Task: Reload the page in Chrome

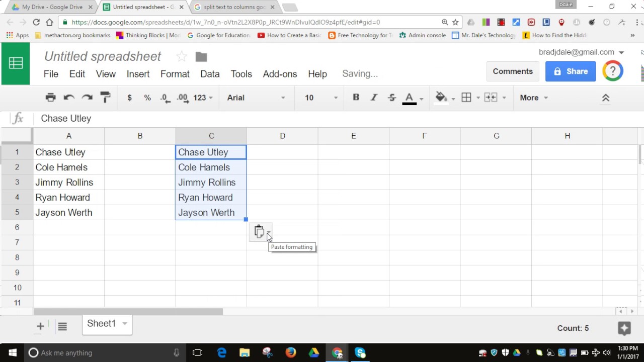Action: [36, 22]
